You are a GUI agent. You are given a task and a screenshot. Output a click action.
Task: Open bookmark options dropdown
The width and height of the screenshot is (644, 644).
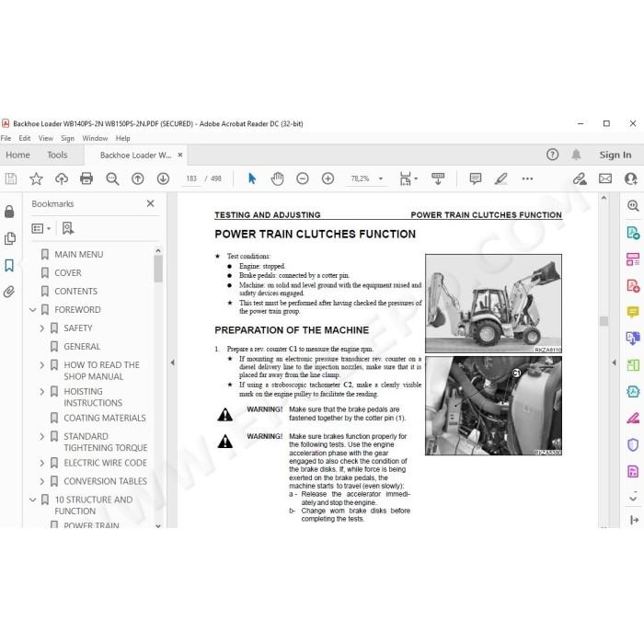point(41,228)
